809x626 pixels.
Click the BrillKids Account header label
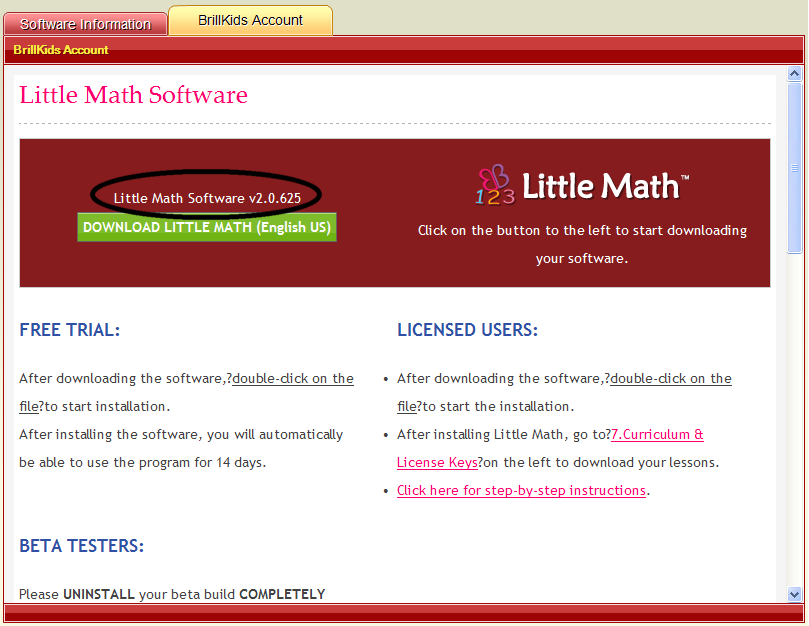pyautogui.click(x=61, y=50)
